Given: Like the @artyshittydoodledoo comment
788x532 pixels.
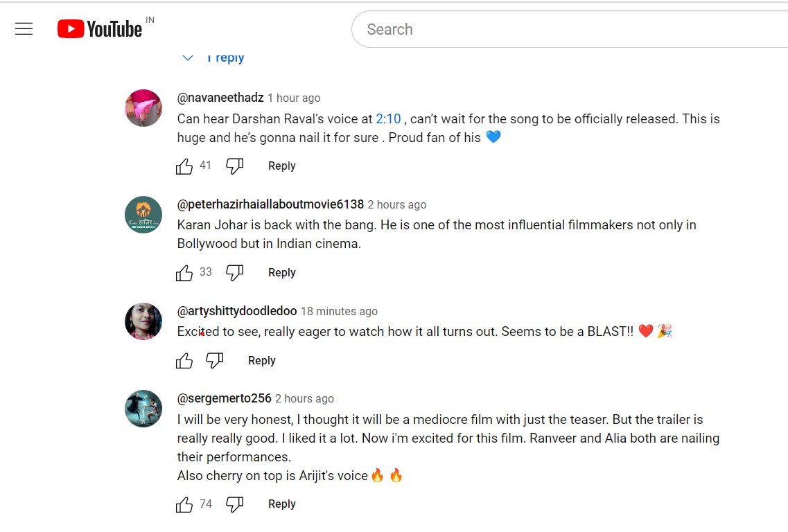Looking at the screenshot, I should 184,361.
